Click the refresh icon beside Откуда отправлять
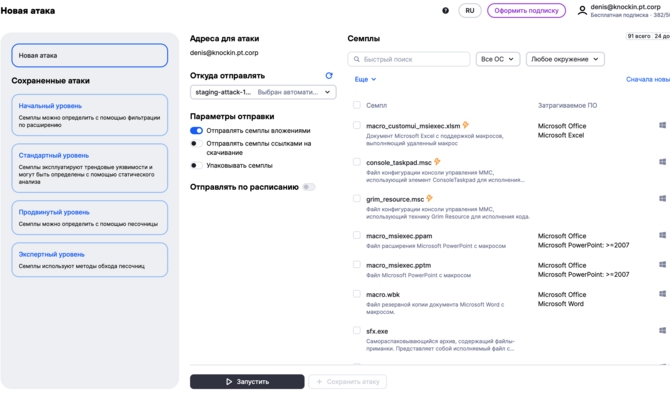This screenshot has width=670, height=400. [x=329, y=76]
